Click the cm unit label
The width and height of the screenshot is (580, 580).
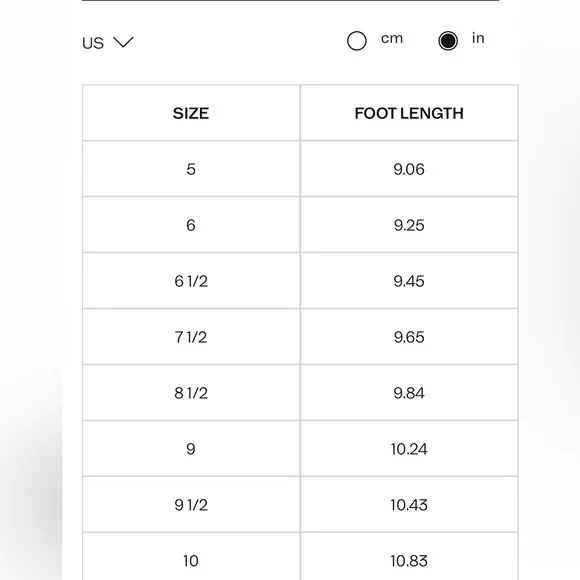click(x=392, y=38)
